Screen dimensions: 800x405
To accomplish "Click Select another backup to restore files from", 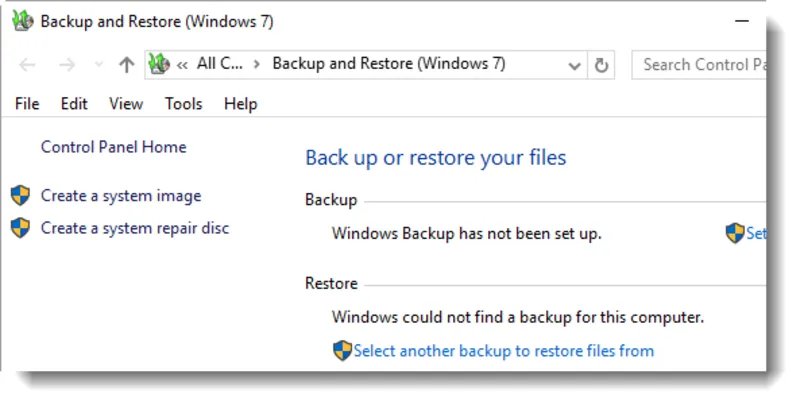I will click(x=504, y=351).
